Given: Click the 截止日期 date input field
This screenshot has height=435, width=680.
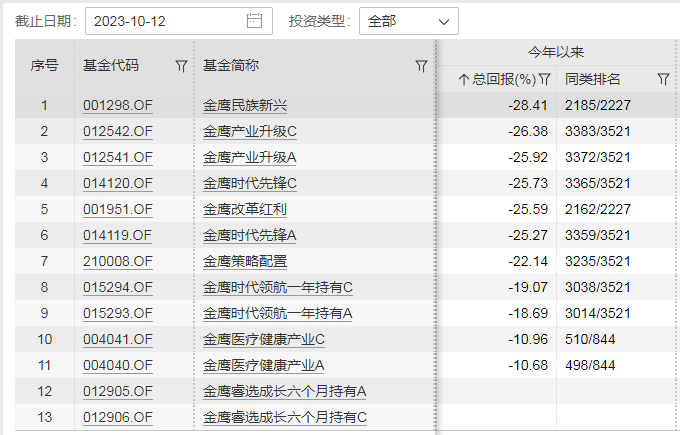Looking at the screenshot, I should tap(167, 21).
